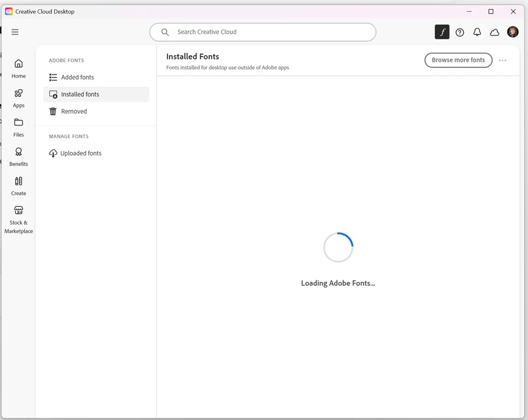Image resolution: width=528 pixels, height=420 pixels.
Task: Click the loading spinner
Action: (338, 247)
